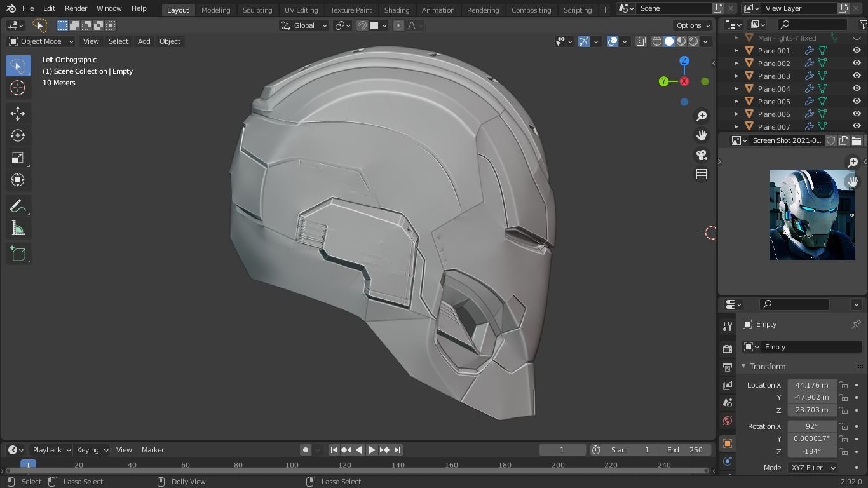Hide Plane.005 in the outliner
868x488 pixels.
point(857,102)
